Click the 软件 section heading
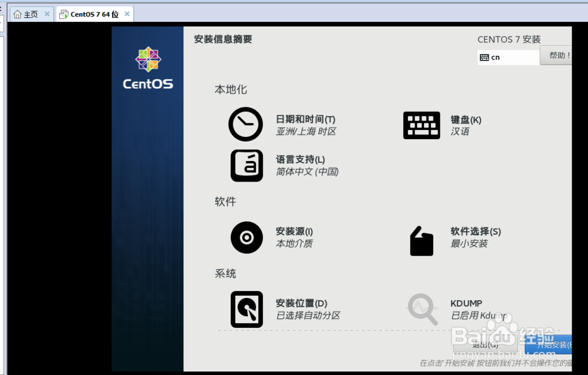Screen dimensions: 588x375 225,202
